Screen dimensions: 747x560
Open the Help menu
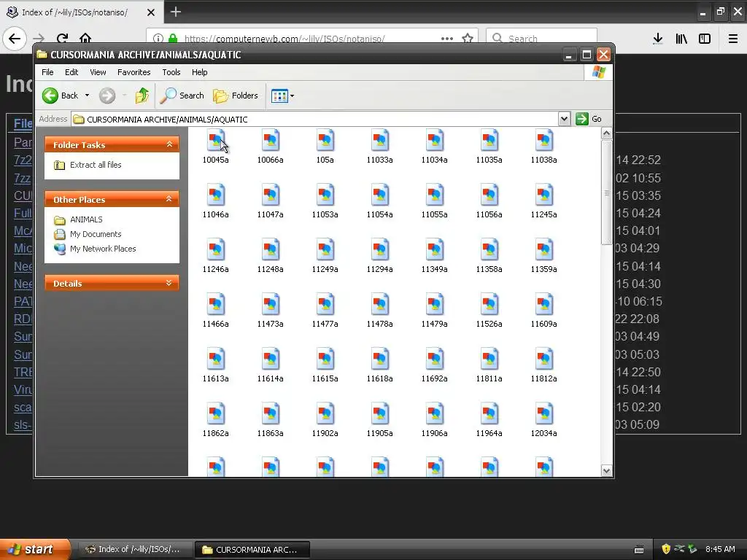(x=200, y=72)
